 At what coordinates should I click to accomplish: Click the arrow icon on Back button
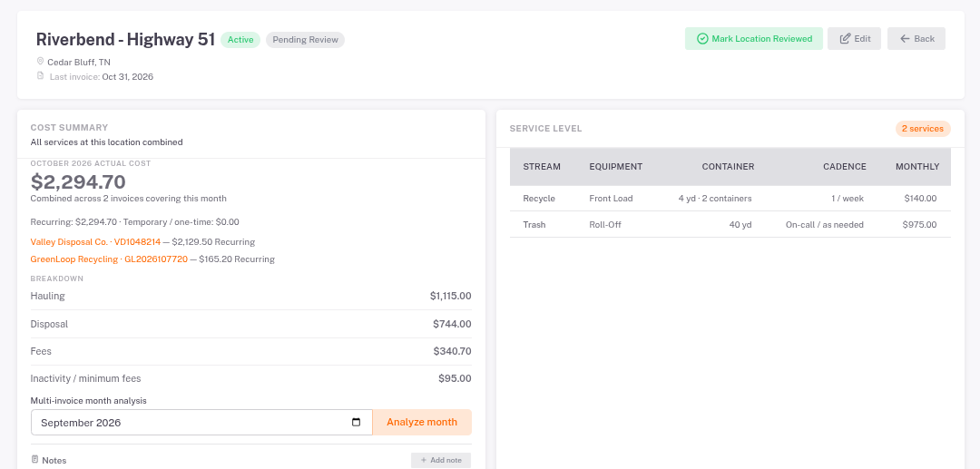[x=905, y=39]
